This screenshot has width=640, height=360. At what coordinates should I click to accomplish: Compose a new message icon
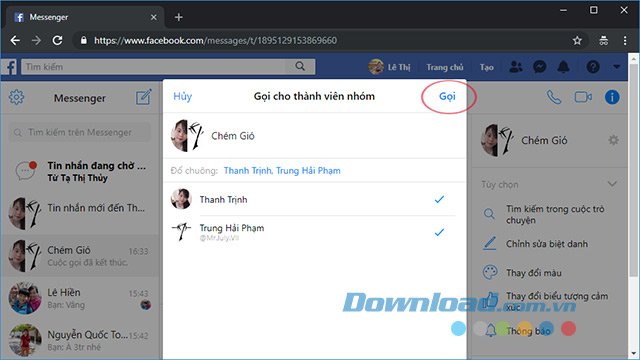(x=144, y=97)
